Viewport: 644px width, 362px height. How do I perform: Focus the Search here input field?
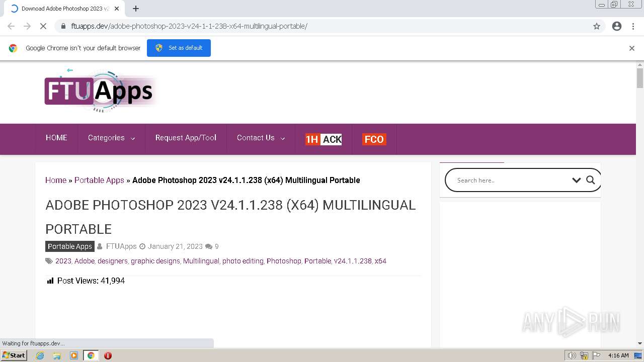click(x=511, y=180)
